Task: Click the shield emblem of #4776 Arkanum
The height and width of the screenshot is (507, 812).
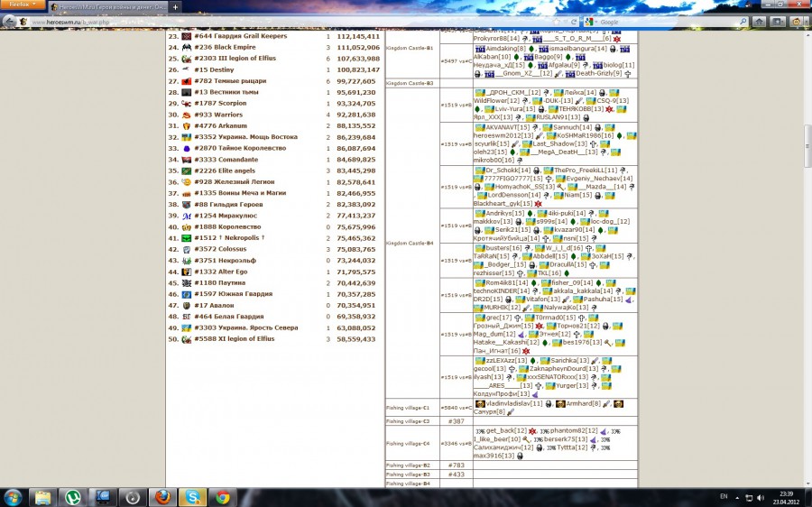Action: tap(186, 126)
